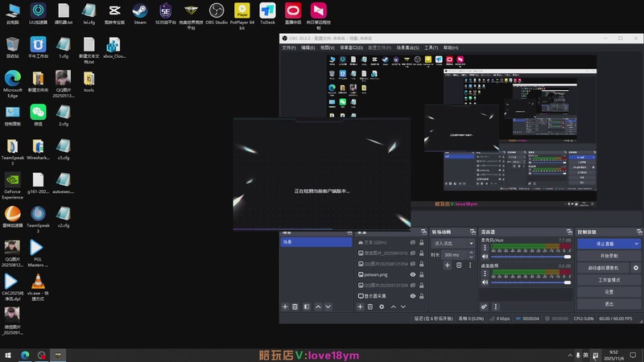Open 桌面音频 three-dot options menu

click(485, 274)
